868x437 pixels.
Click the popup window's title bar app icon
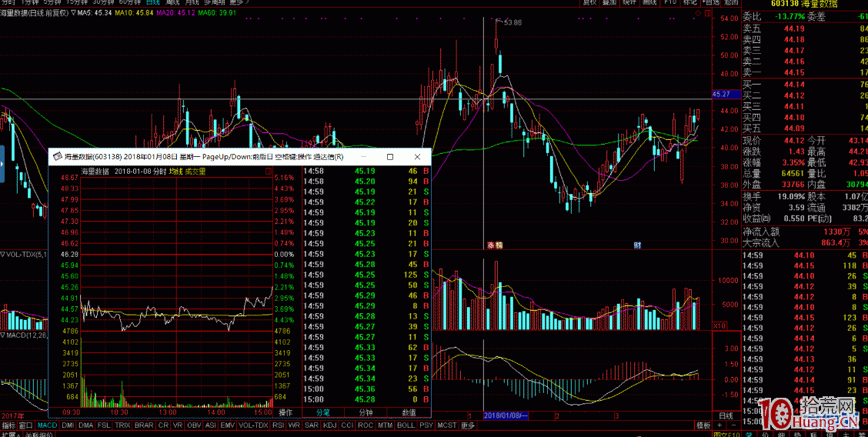pos(57,156)
